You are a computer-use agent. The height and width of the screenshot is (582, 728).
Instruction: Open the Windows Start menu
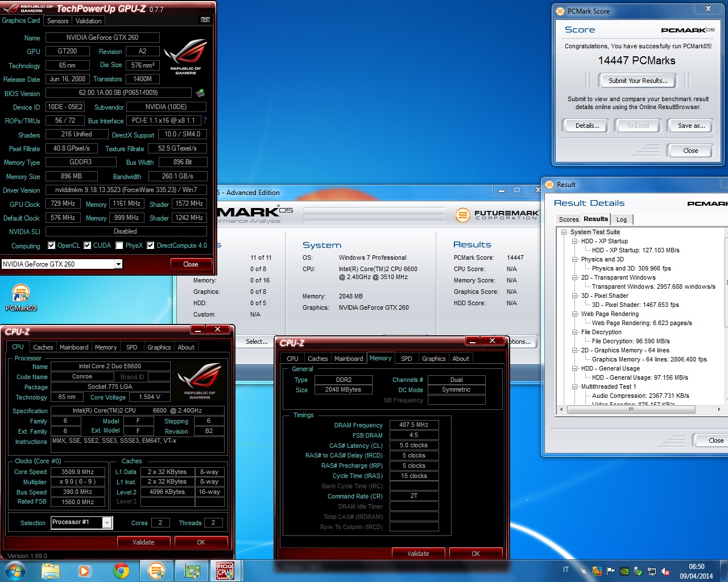point(15,571)
